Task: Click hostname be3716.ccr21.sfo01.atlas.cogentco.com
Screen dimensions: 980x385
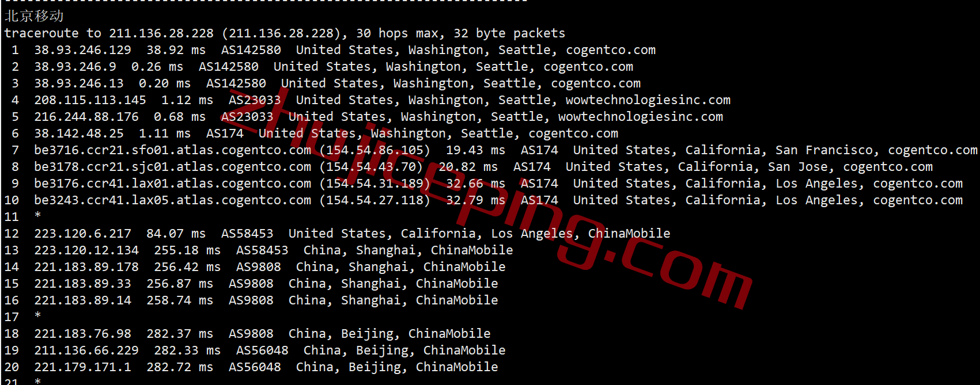Action: [173, 150]
